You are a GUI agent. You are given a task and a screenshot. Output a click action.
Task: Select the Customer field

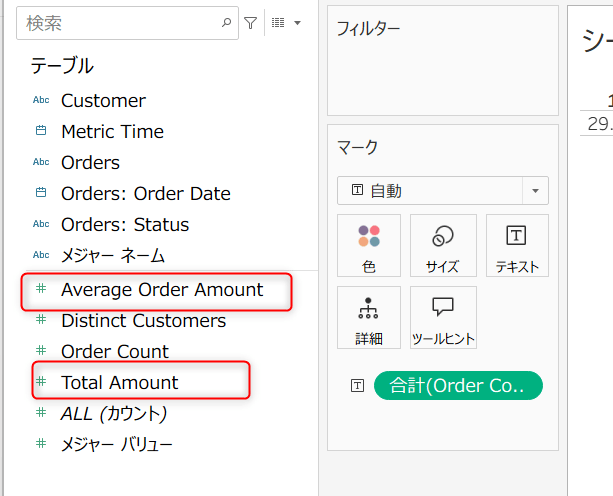103,100
